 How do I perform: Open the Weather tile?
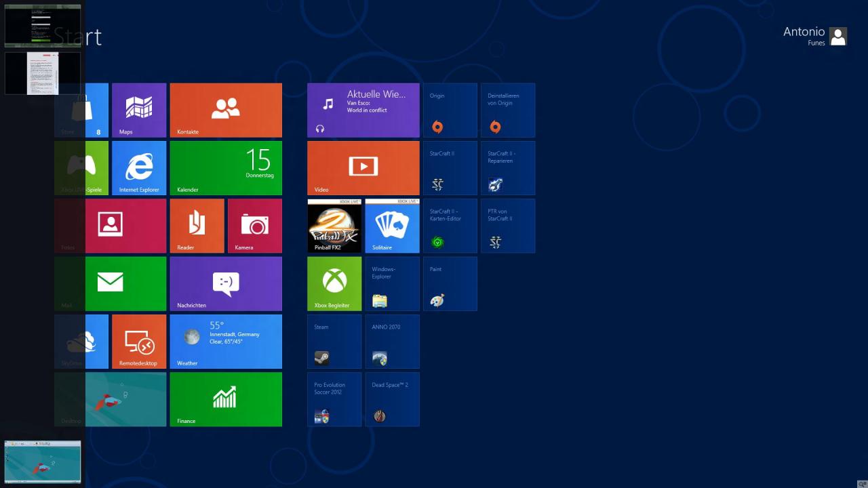tap(226, 342)
